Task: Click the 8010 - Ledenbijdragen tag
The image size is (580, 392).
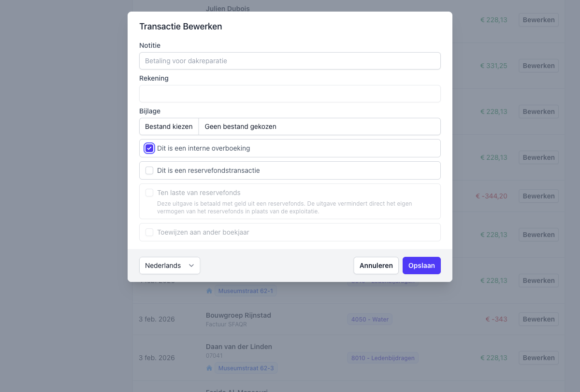Action: (383, 358)
